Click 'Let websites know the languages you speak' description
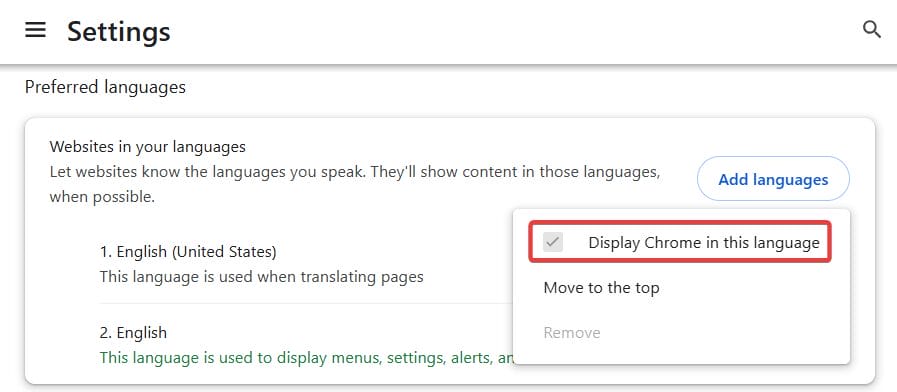This screenshot has height=392, width=897. pyautogui.click(x=355, y=185)
